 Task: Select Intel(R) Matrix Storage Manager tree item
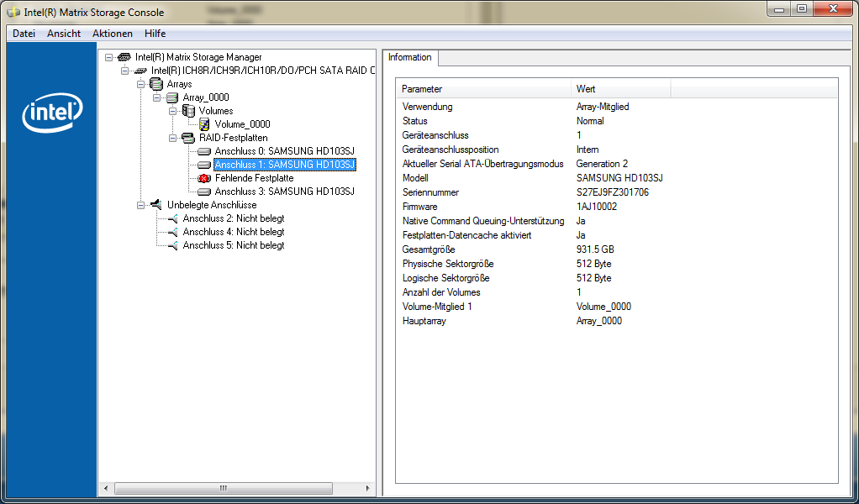click(x=198, y=57)
